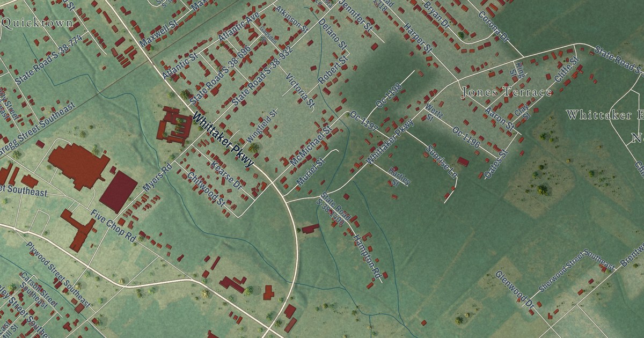The width and height of the screenshot is (644, 338).
Task: Click the "Sherwood Street Southeast" label
Action: (x=577, y=270)
